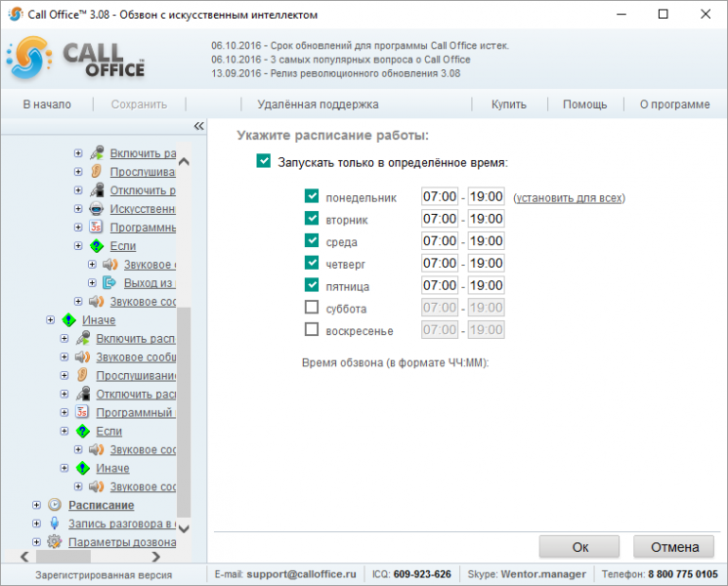Open О программе
The height and width of the screenshot is (586, 728).
[x=674, y=105]
